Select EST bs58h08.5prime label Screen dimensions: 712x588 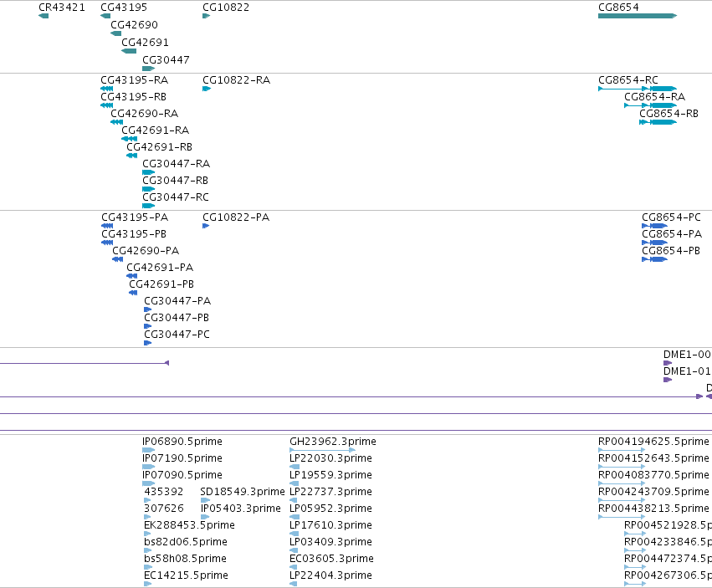(185, 560)
